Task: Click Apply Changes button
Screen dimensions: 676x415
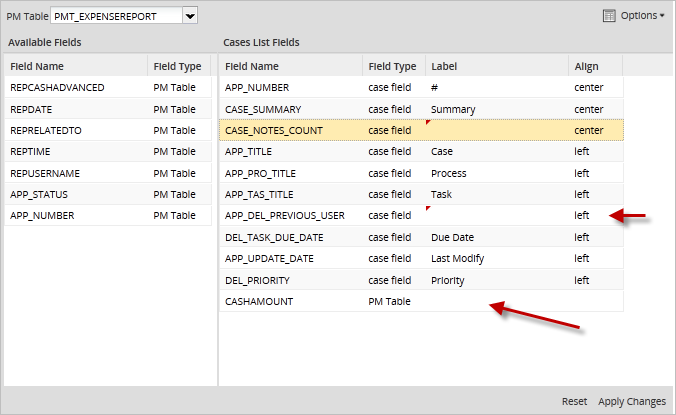Action: click(631, 401)
